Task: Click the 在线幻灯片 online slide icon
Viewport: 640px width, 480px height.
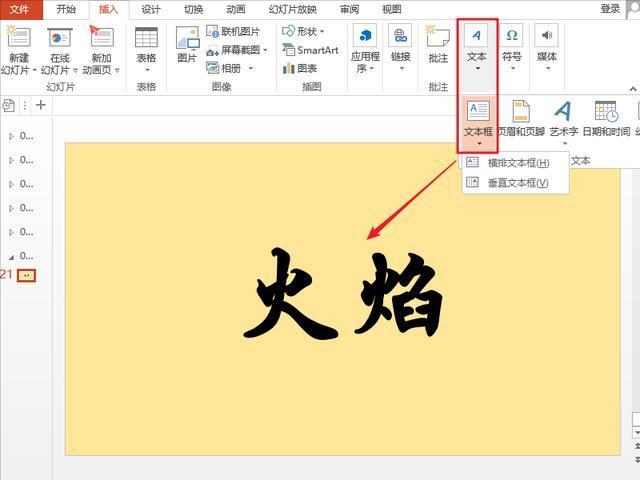Action: [x=60, y=38]
